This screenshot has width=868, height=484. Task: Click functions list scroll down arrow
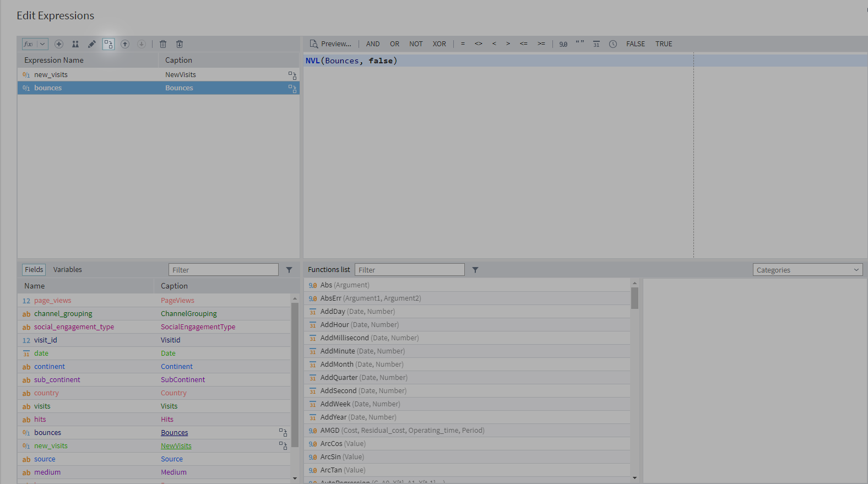point(634,478)
